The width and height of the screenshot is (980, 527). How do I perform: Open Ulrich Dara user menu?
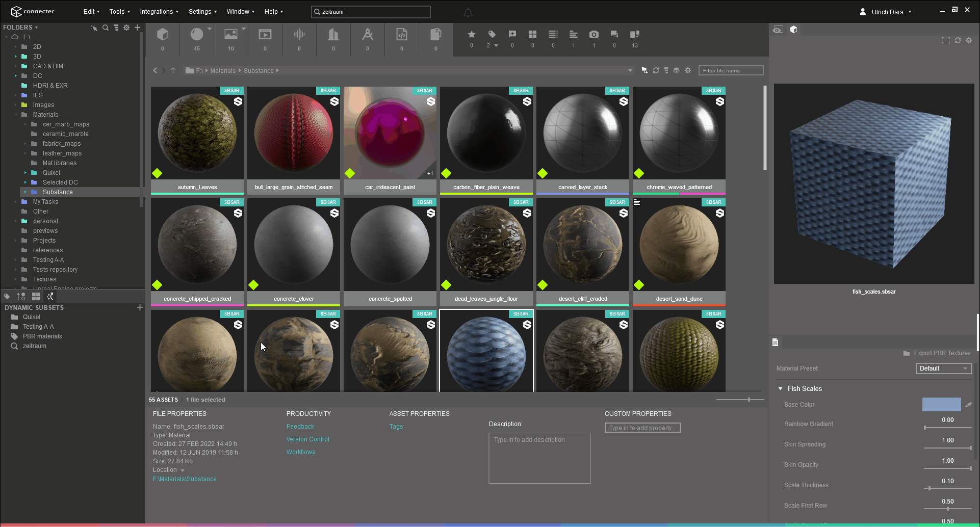coord(886,12)
